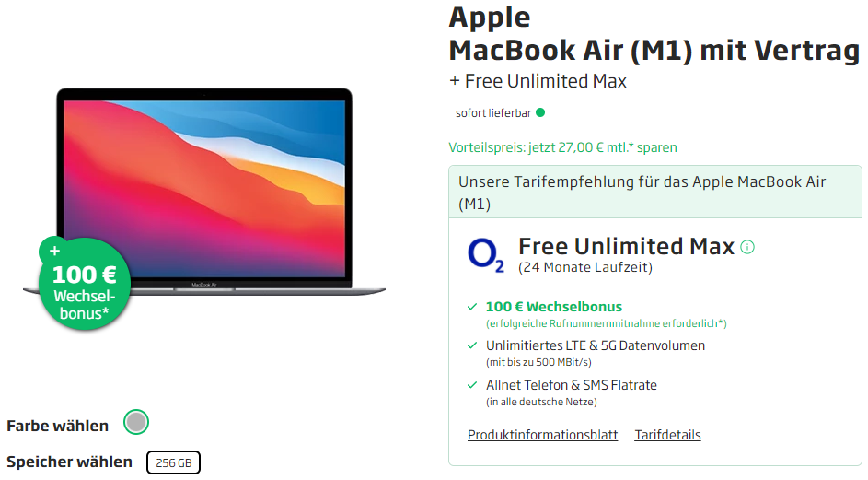Click the Farbe wählen label
The height and width of the screenshot is (480, 868).
pyautogui.click(x=57, y=426)
